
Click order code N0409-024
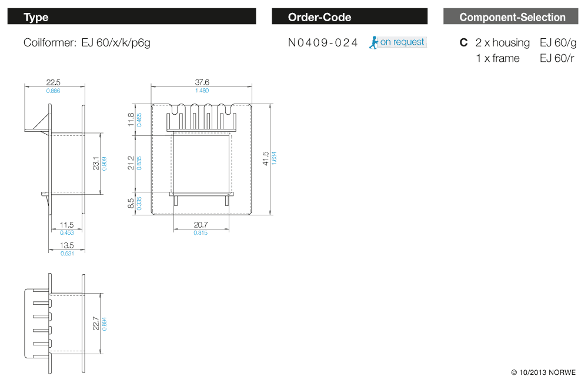323,42
